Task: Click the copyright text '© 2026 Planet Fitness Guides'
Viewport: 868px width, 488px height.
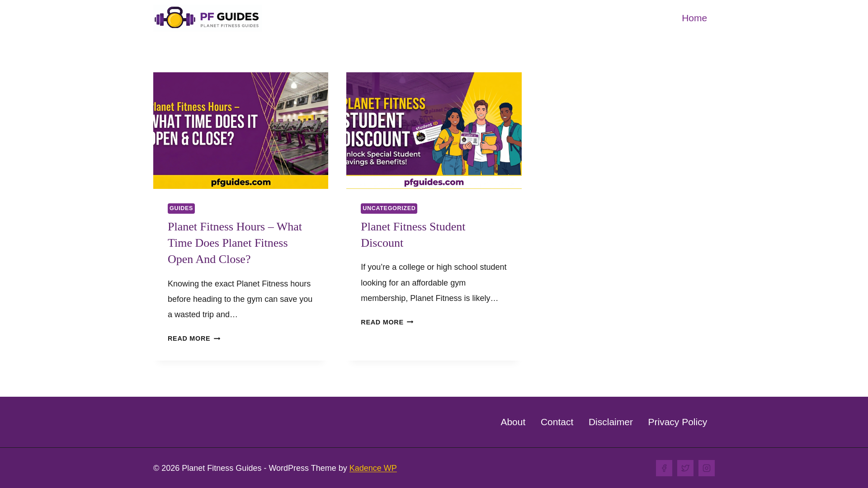Action: coord(208,468)
